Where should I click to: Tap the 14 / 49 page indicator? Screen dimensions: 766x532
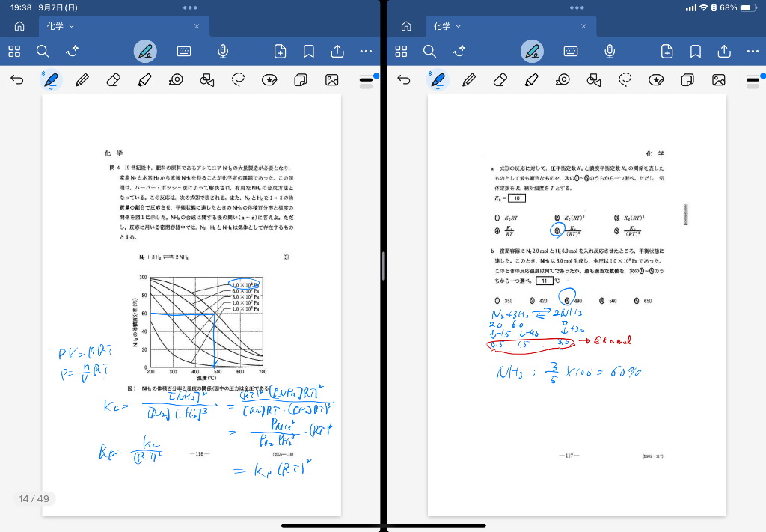coord(34,498)
